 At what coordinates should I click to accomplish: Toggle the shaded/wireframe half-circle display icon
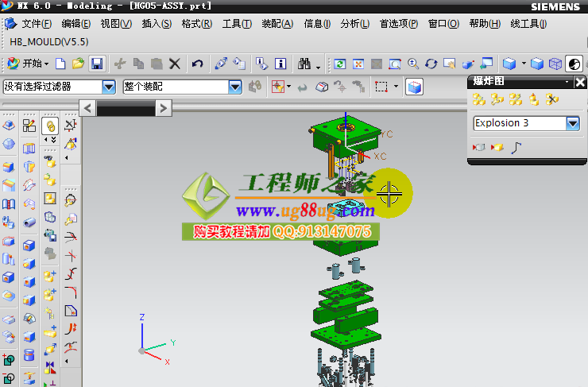(x=575, y=63)
